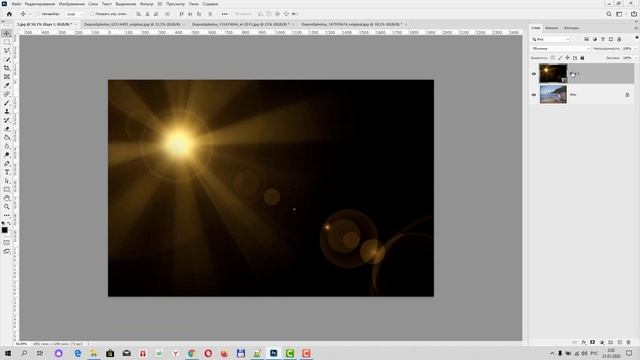Image resolution: width=640 pixels, height=360 pixels.
Task: Open the Фильтр menu
Action: pyautogui.click(x=147, y=4)
